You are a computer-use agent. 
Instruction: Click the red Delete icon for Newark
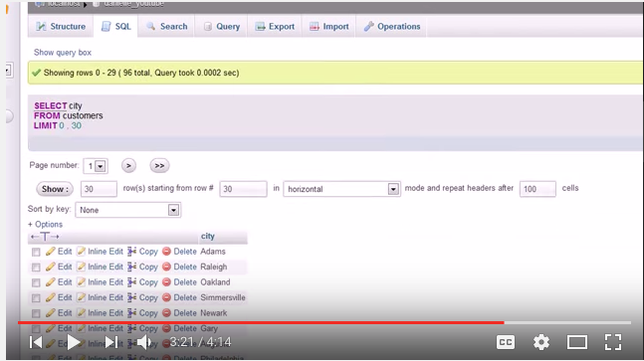[166, 313]
